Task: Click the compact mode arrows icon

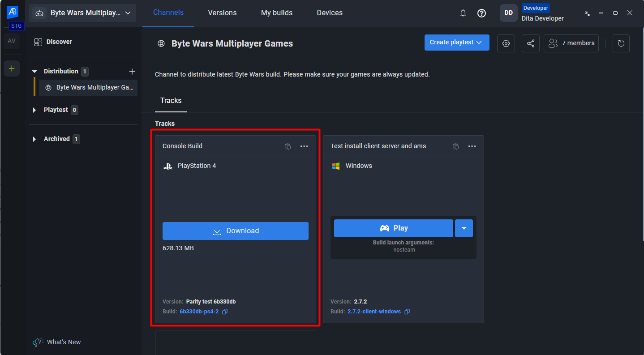Action: [587, 13]
